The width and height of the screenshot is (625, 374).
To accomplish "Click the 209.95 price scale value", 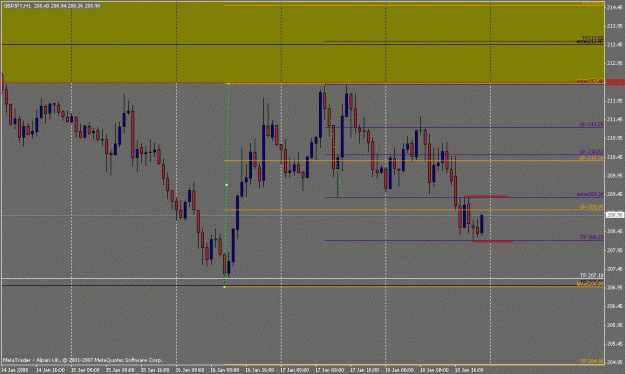I will point(614,175).
